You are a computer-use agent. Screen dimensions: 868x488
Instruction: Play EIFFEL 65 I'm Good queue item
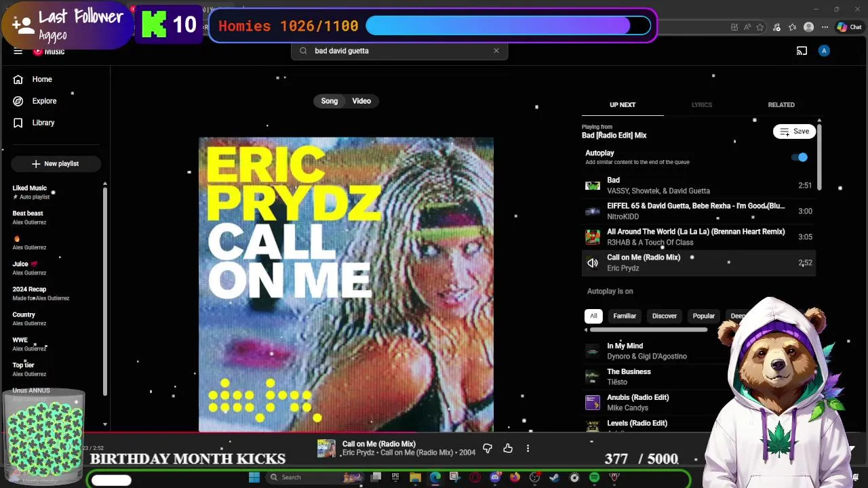click(x=698, y=211)
